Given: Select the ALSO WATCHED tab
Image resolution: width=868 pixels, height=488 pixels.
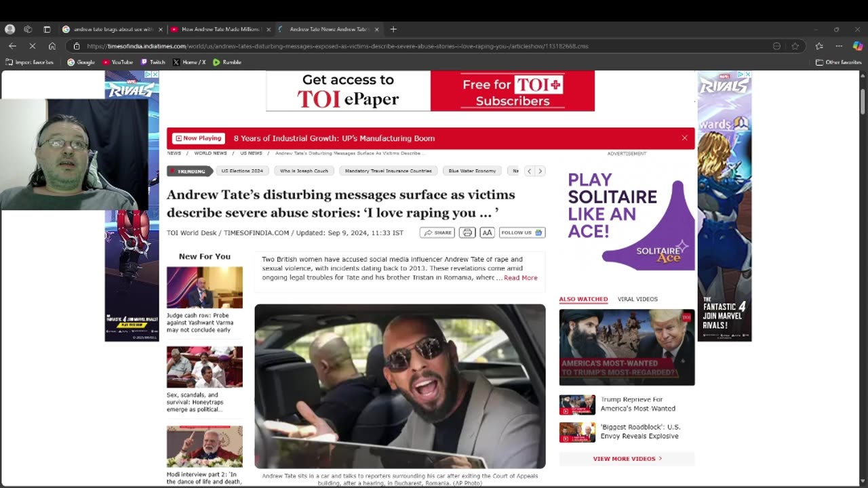Looking at the screenshot, I should pyautogui.click(x=583, y=299).
